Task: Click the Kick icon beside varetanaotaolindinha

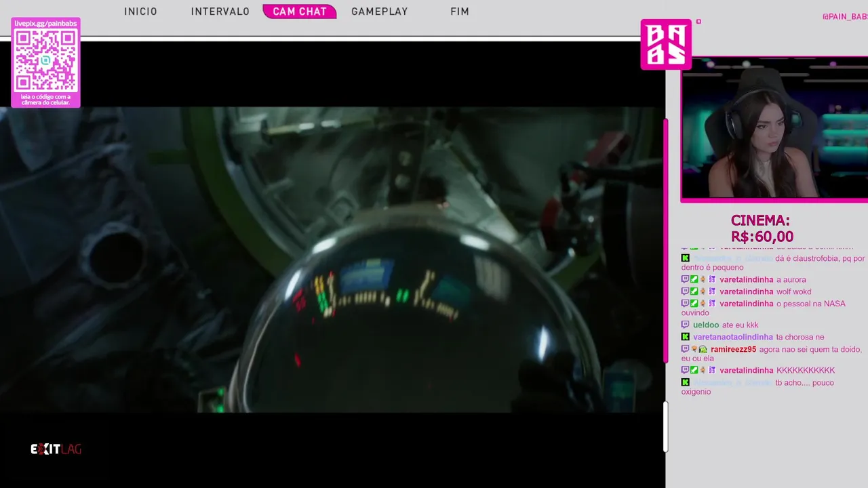Action: (686, 337)
